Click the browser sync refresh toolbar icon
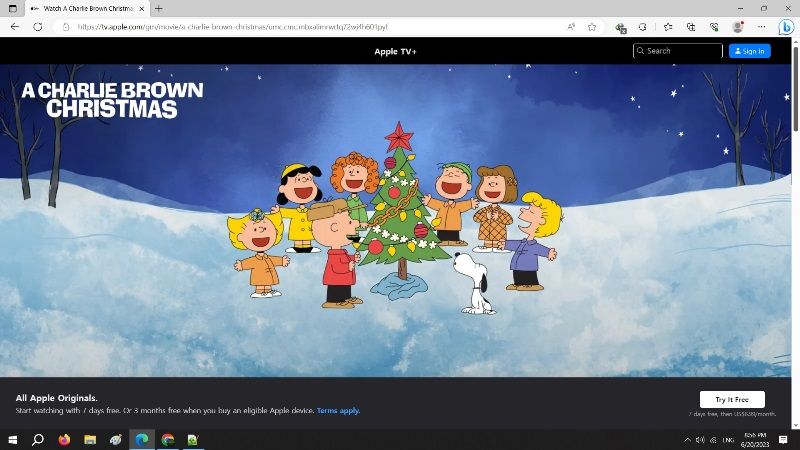 click(643, 27)
